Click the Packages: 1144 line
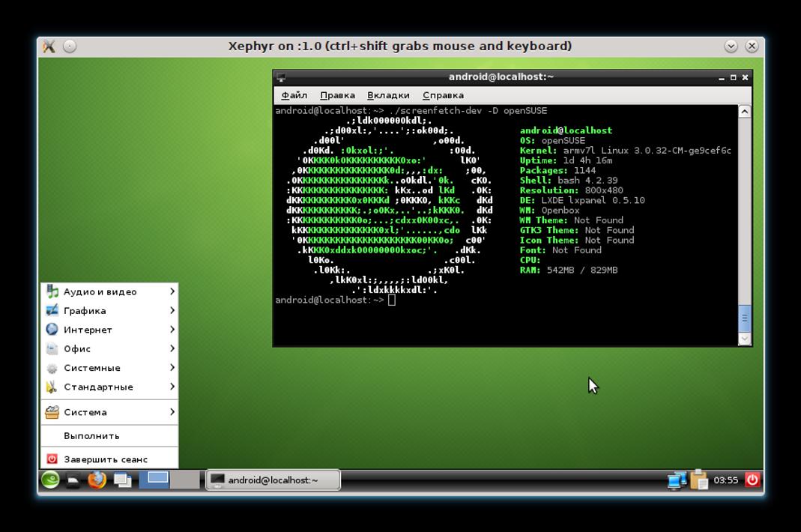801x532 pixels. tap(557, 170)
